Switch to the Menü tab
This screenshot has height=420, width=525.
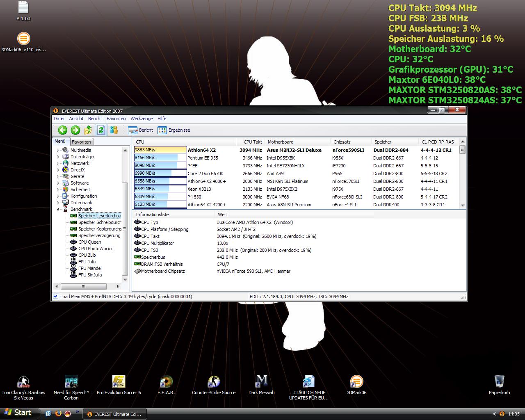[x=60, y=141]
